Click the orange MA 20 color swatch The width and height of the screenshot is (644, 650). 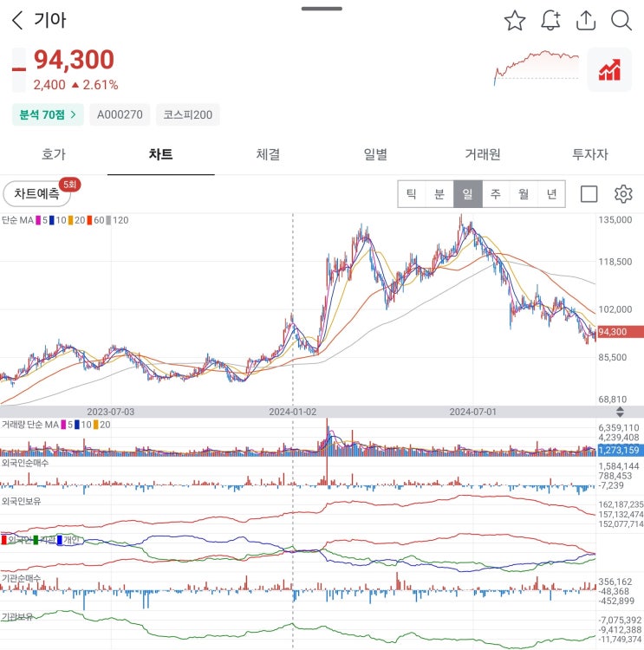70,220
